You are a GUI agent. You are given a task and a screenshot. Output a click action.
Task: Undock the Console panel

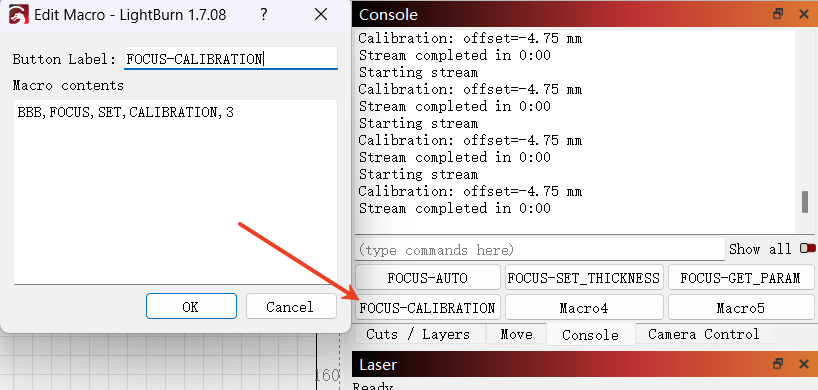tap(778, 14)
